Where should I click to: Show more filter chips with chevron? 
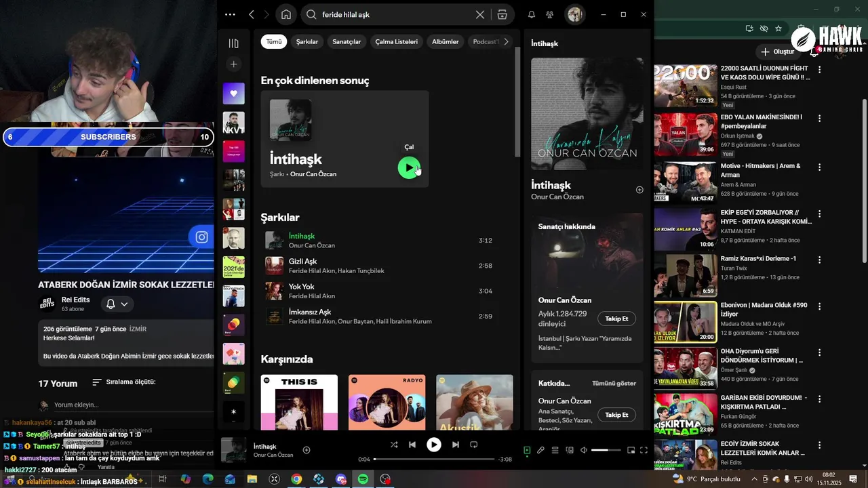pyautogui.click(x=506, y=41)
